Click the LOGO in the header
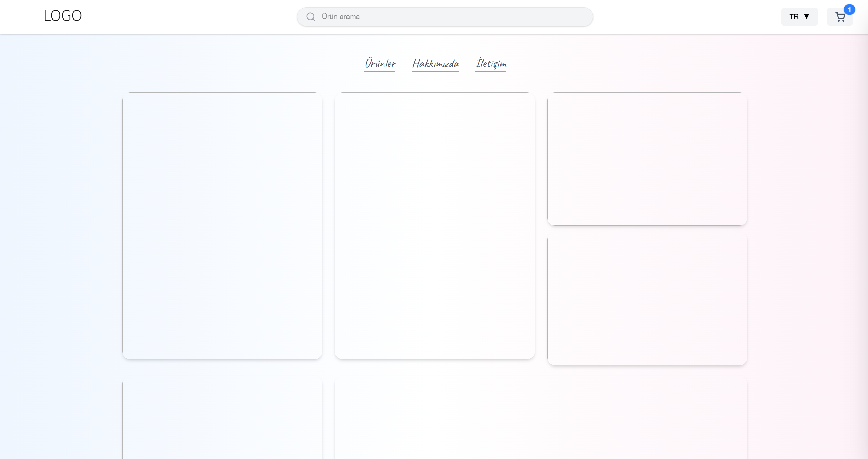The height and width of the screenshot is (459, 868). click(x=62, y=16)
